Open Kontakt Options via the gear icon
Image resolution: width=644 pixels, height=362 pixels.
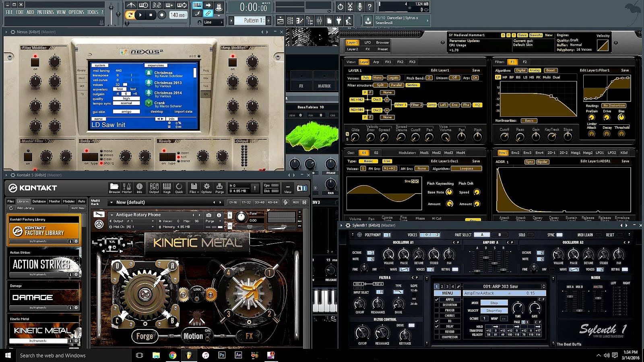coord(206,187)
